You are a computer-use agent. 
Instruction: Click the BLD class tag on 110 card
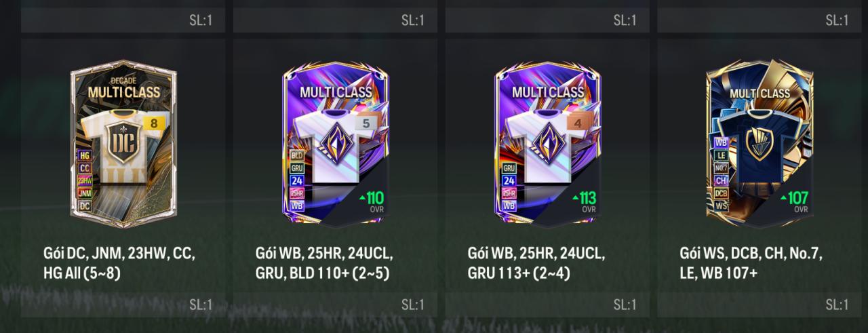click(296, 155)
